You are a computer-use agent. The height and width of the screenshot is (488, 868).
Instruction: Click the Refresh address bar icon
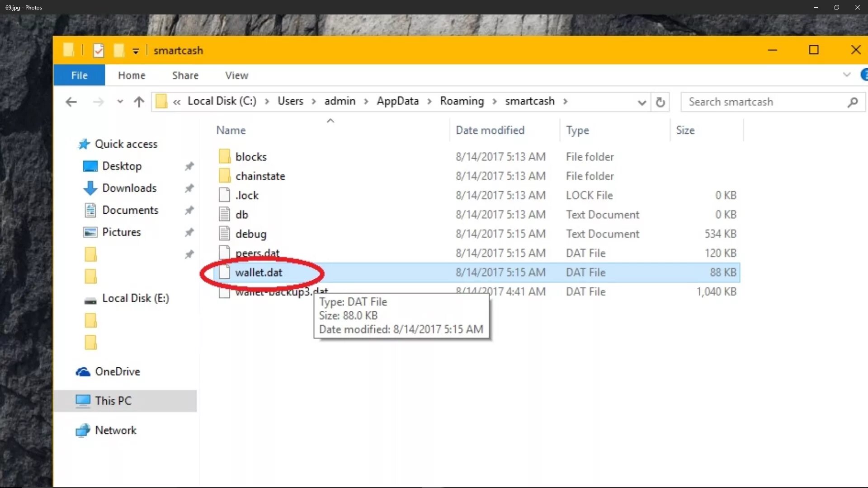pyautogui.click(x=660, y=102)
